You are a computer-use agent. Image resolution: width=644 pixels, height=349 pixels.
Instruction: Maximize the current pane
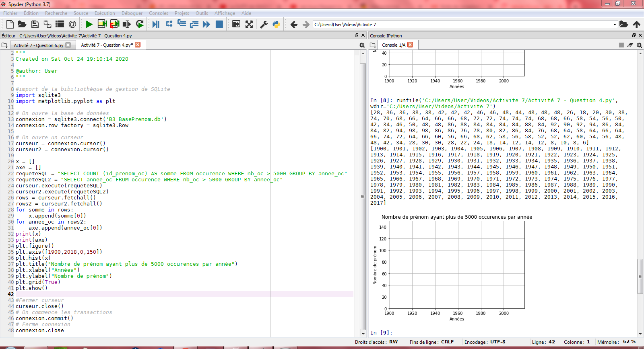click(x=236, y=24)
